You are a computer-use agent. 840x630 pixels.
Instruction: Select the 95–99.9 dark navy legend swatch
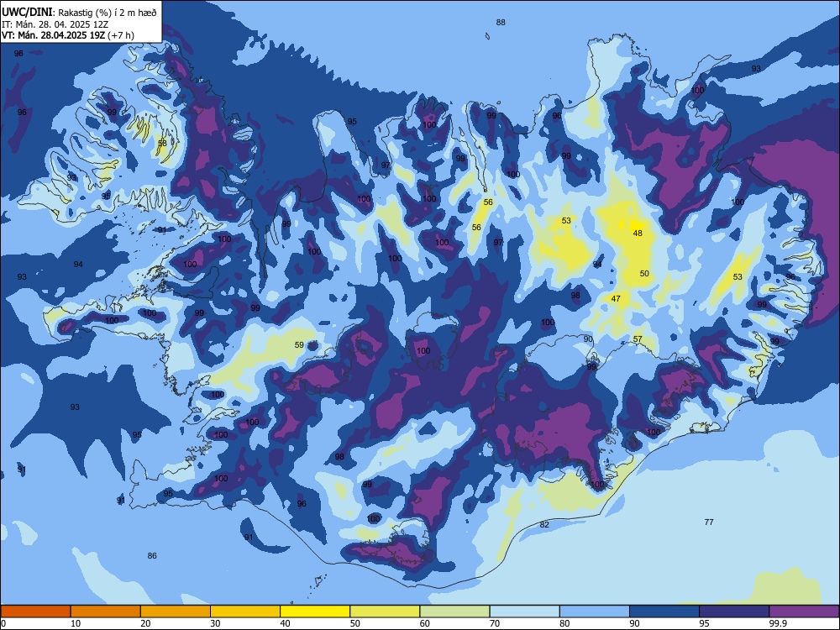pyautogui.click(x=734, y=612)
